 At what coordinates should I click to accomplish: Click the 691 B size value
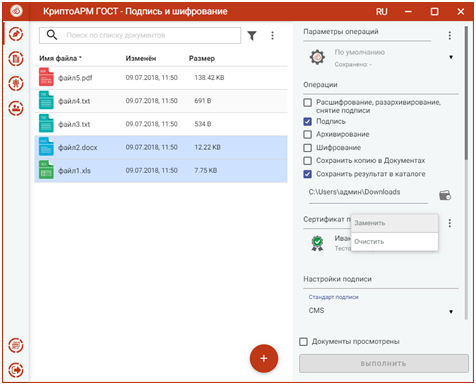tap(203, 101)
